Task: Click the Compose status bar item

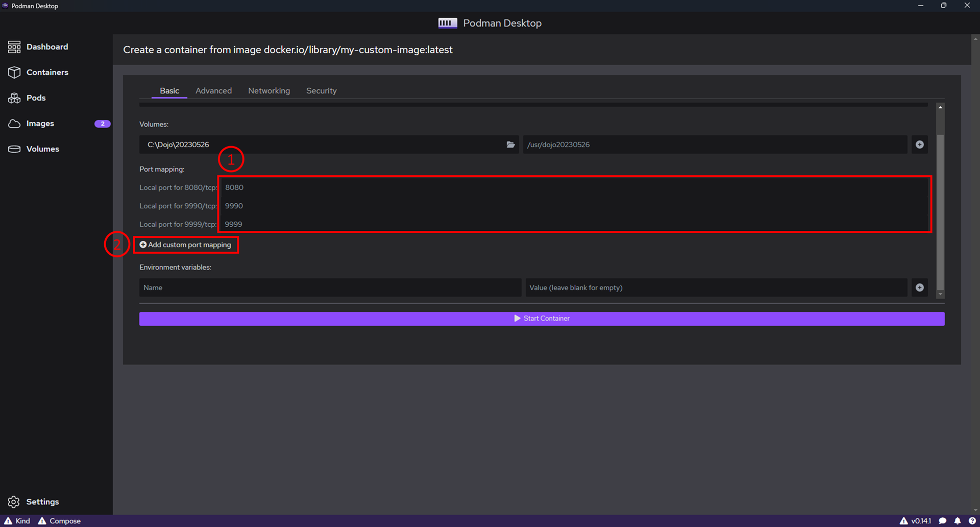Action: 59,521
